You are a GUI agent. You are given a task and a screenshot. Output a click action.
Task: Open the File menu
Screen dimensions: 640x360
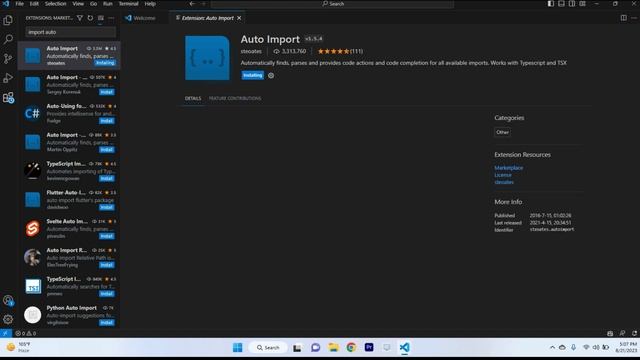click(x=19, y=4)
